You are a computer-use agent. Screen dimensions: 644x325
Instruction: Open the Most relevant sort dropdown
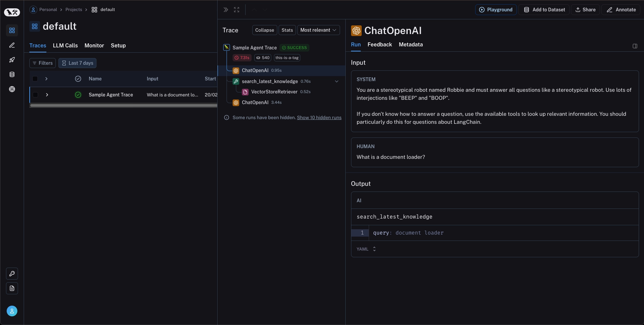click(x=318, y=30)
